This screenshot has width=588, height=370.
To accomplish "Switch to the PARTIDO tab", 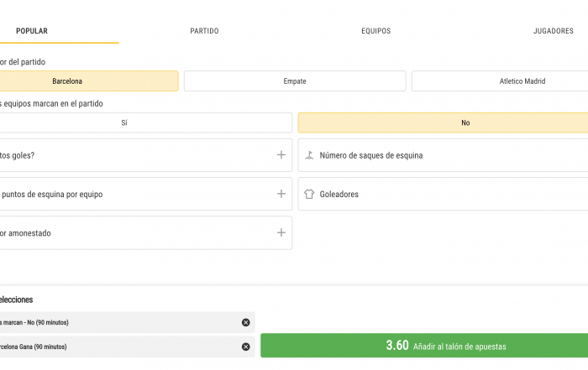I will pyautogui.click(x=204, y=31).
